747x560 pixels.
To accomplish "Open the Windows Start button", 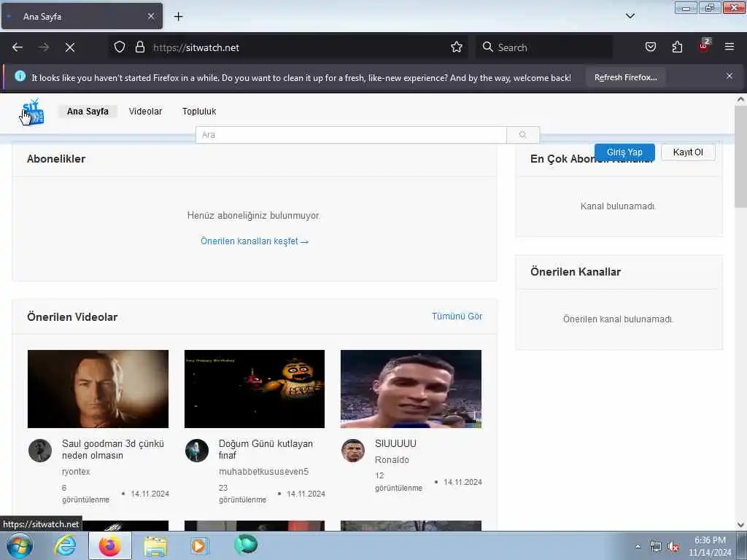I will click(19, 545).
